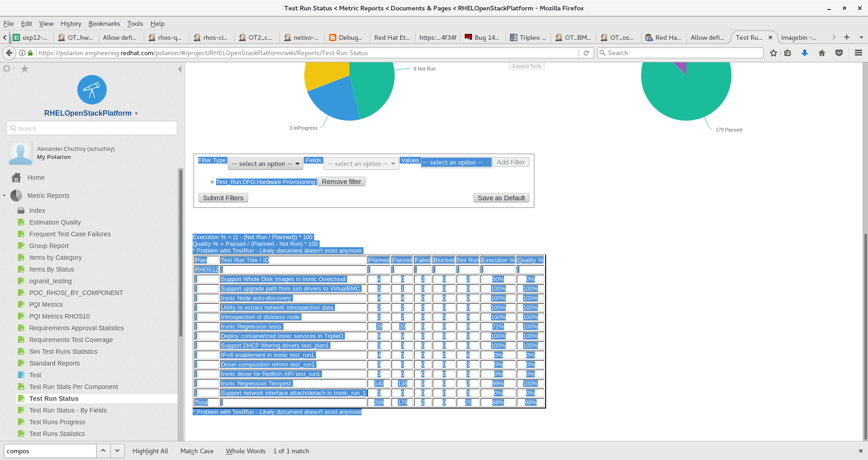Open the Pocket shield icon
The height and width of the screenshot is (460, 868).
(839, 53)
